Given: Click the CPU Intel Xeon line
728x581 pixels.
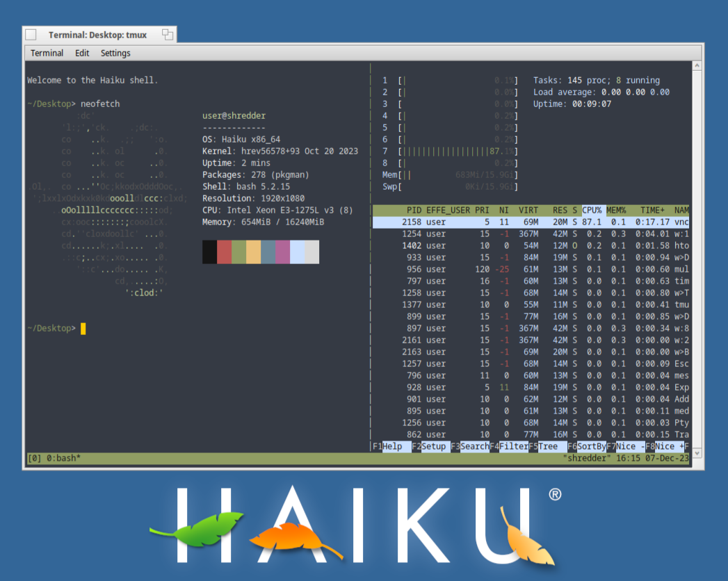Looking at the screenshot, I should tap(277, 210).
